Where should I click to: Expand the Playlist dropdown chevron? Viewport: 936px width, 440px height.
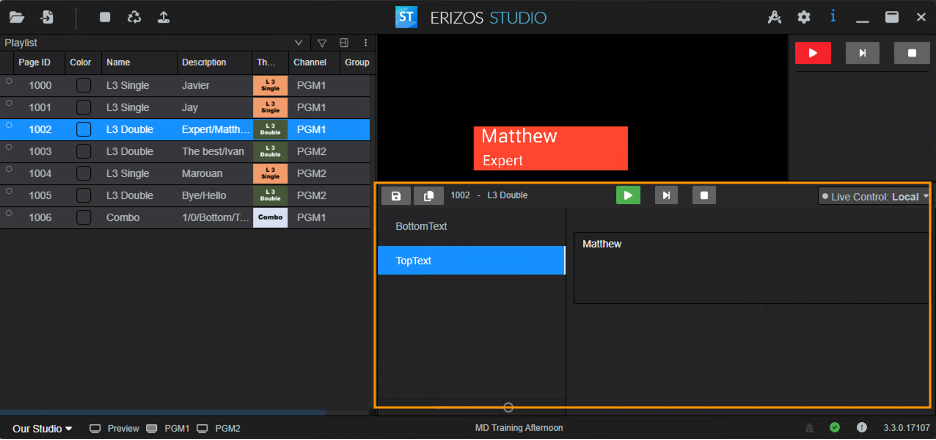tap(298, 43)
